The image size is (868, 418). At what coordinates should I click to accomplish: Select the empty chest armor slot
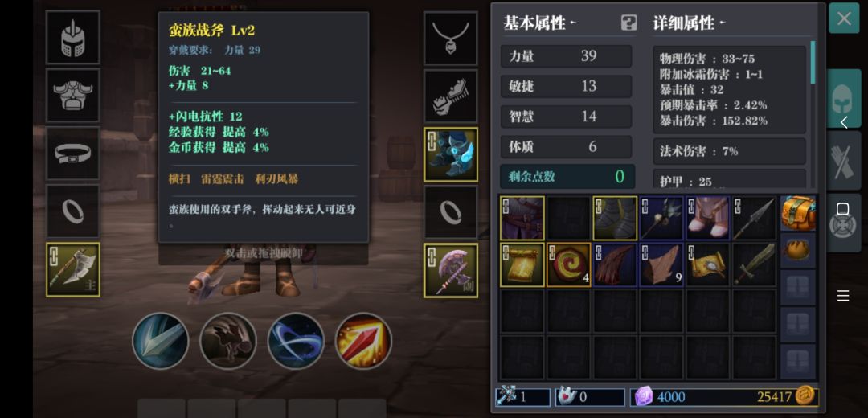click(72, 95)
